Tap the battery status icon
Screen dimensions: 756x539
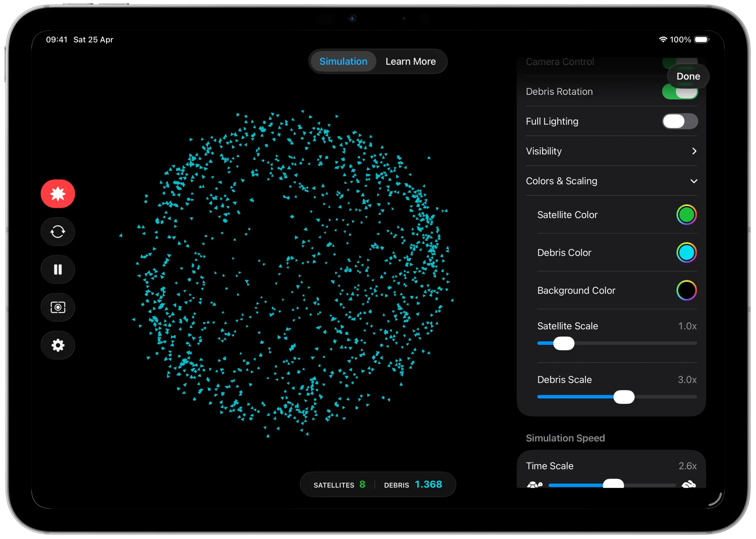tap(702, 40)
